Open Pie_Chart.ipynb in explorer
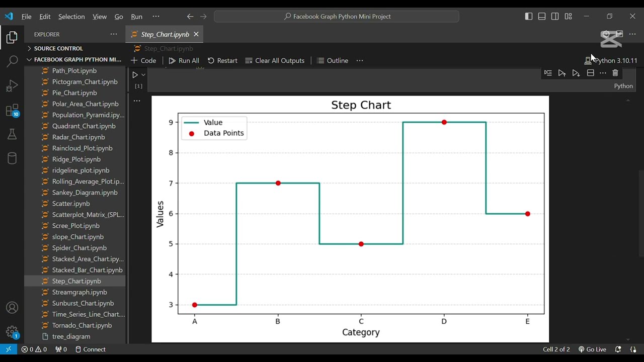Screen dimensions: 644x362 click(74, 93)
